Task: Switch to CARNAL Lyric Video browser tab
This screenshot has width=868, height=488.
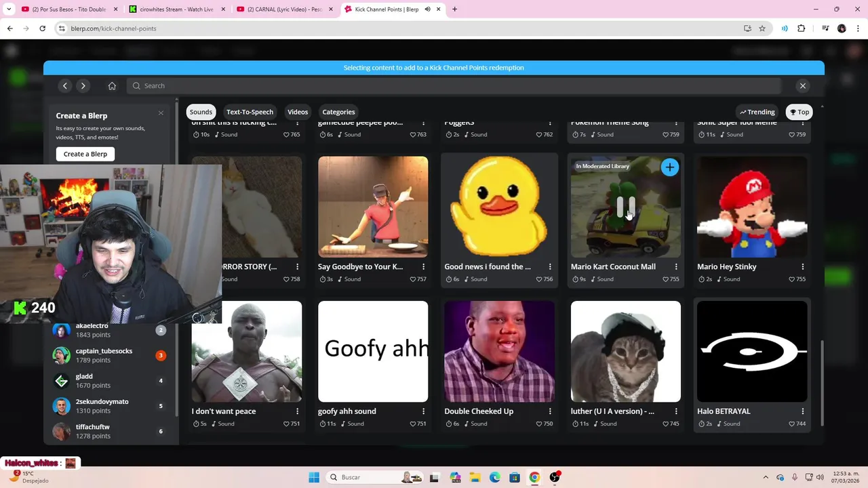Action: 283,9
